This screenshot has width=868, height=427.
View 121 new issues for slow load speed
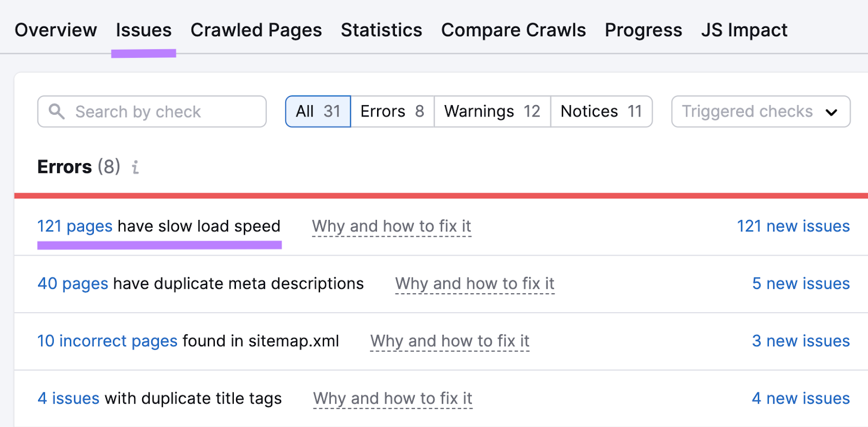coord(793,226)
